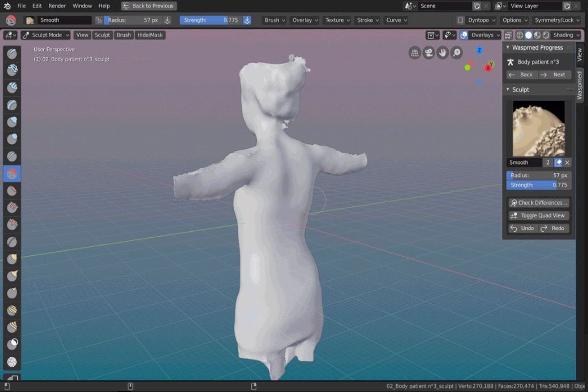This screenshot has height=392, width=588.
Task: Enable the Dyntopo checkbox
Action: point(460,20)
